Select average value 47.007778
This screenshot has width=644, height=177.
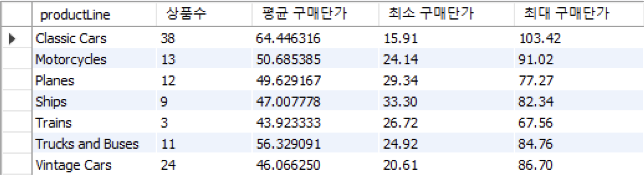click(x=315, y=101)
